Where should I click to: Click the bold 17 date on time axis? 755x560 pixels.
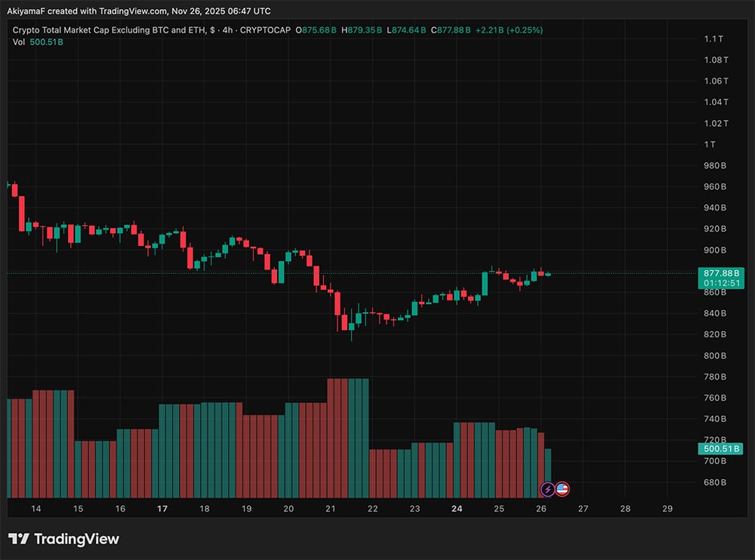[162, 509]
